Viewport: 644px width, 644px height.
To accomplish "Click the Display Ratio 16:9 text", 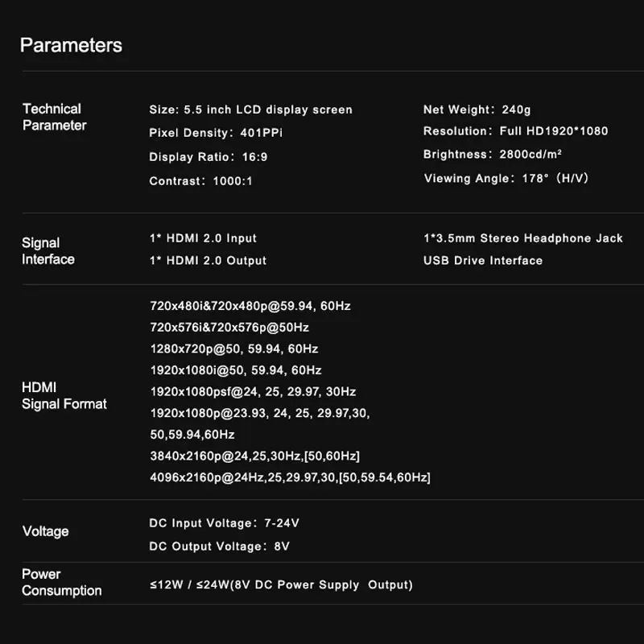I will [208, 157].
